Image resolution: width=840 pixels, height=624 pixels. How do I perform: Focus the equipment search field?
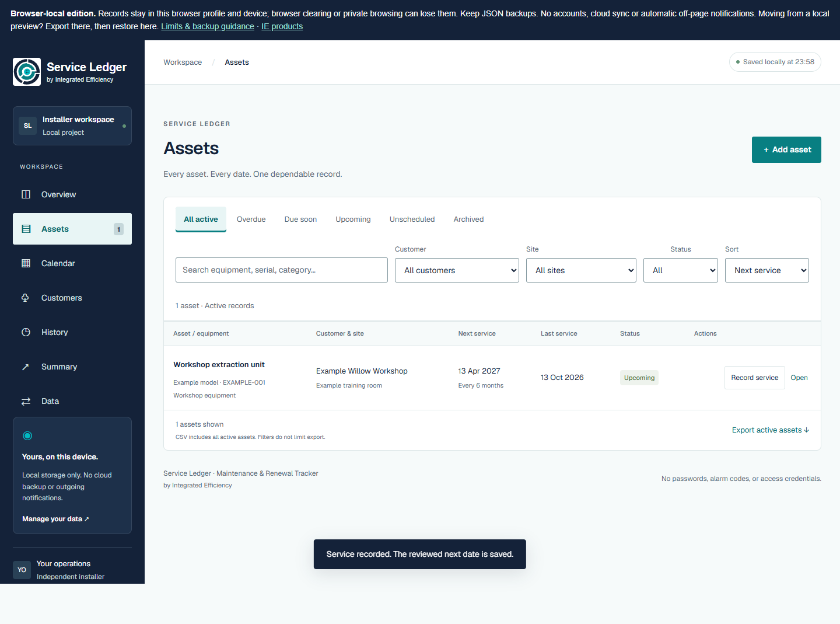click(282, 270)
